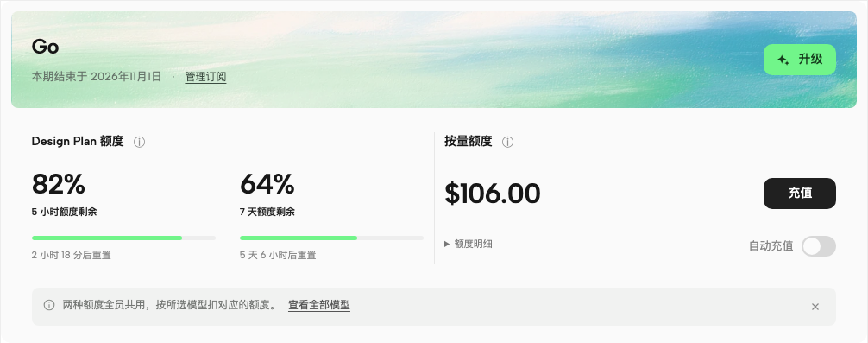Dismiss the shared quota notice banner
This screenshot has width=868, height=343.
coord(815,307)
